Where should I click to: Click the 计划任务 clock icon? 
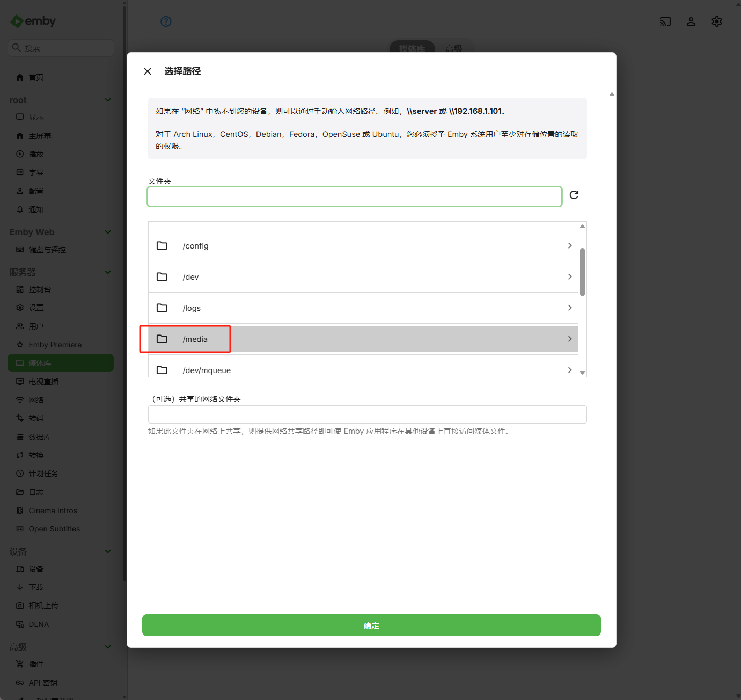[20, 473]
